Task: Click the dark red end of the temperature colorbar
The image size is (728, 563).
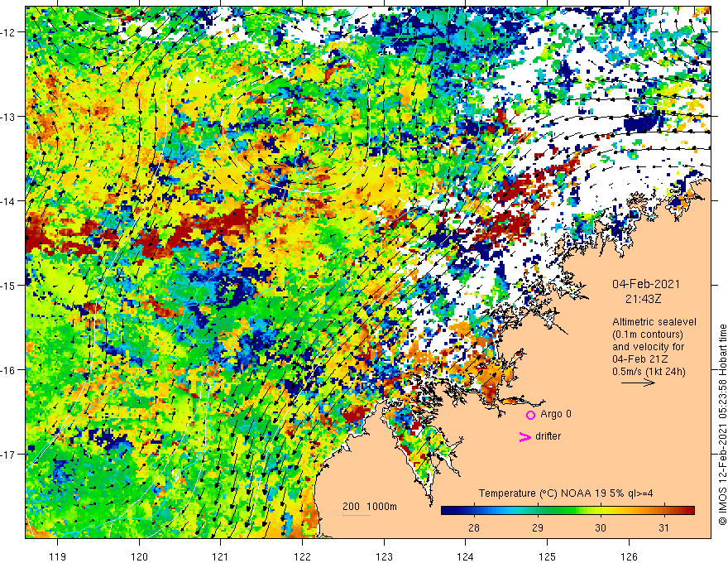Action: point(689,511)
